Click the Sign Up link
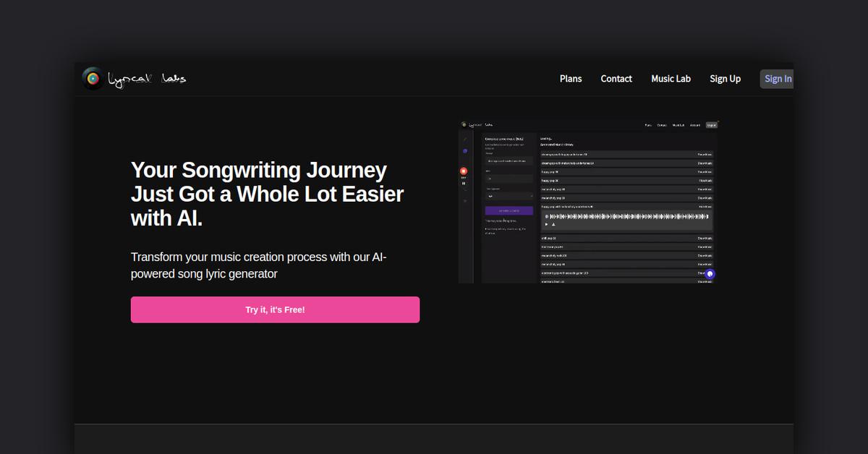 tap(725, 79)
